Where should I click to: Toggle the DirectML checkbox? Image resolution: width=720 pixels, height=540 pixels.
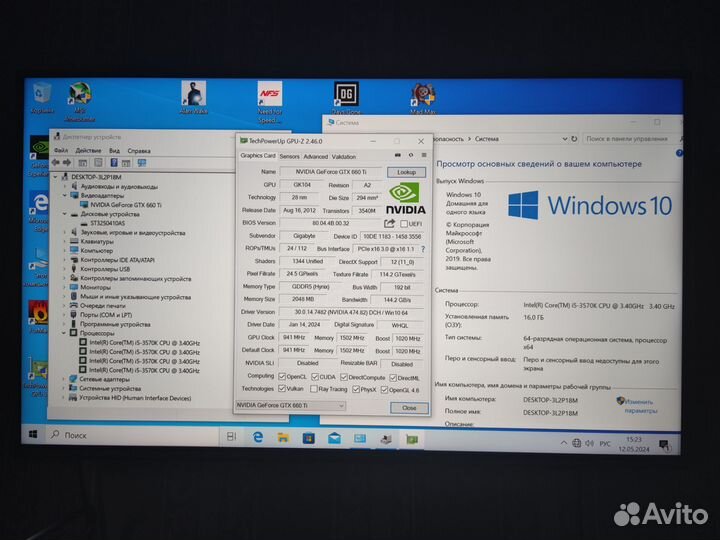point(393,378)
